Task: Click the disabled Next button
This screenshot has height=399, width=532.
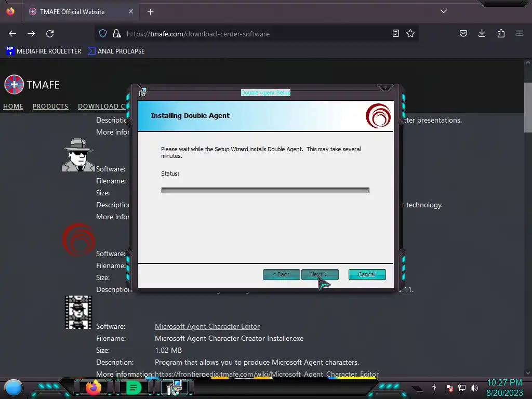Action: (x=320, y=274)
